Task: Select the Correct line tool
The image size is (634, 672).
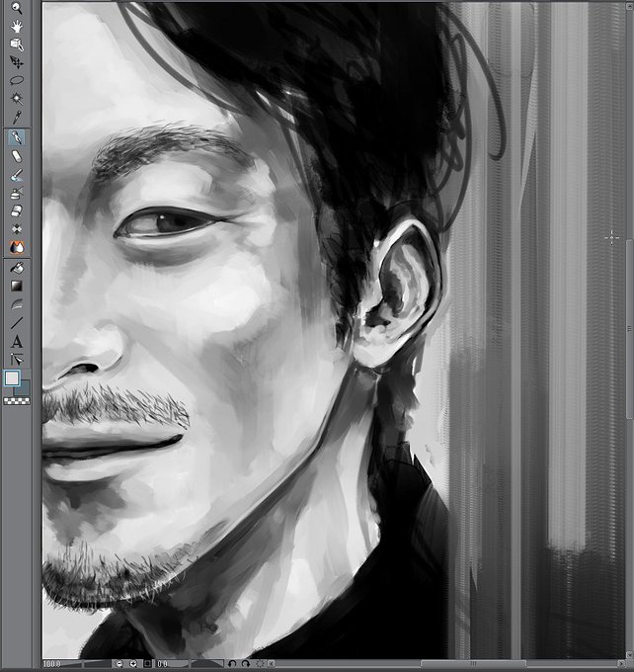Action: (x=16, y=359)
